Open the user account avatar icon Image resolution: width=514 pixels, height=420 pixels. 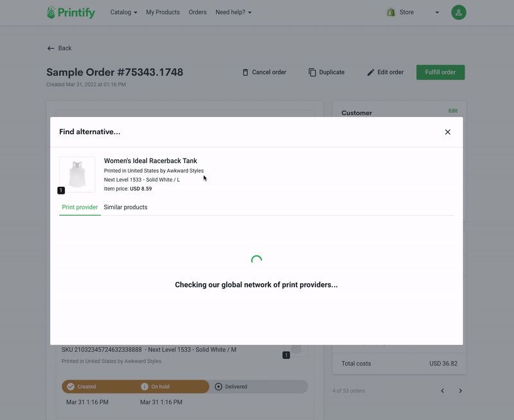tap(459, 12)
